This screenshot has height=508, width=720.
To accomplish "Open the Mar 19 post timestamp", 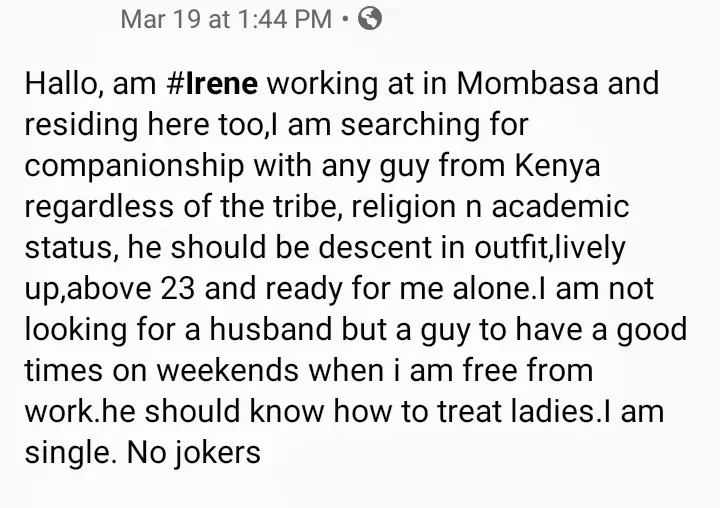I will click(x=226, y=19).
